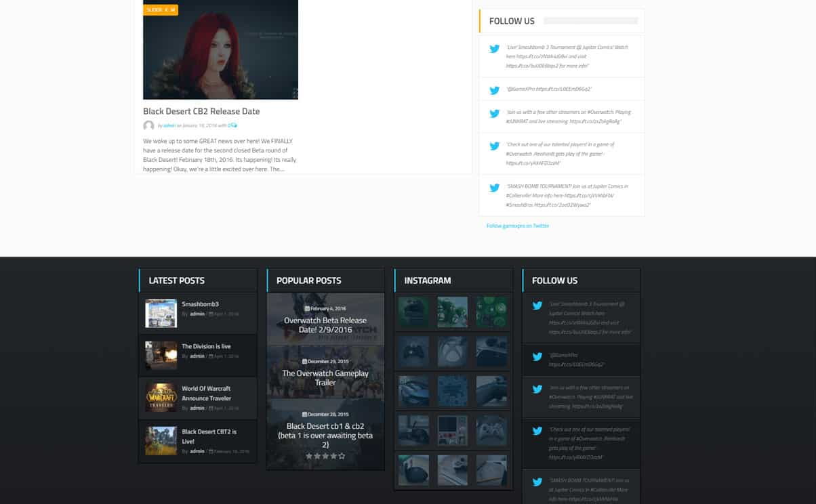Click the author avatar under Black Desert CB2
Image resolution: width=816 pixels, height=504 pixels.
(x=148, y=125)
